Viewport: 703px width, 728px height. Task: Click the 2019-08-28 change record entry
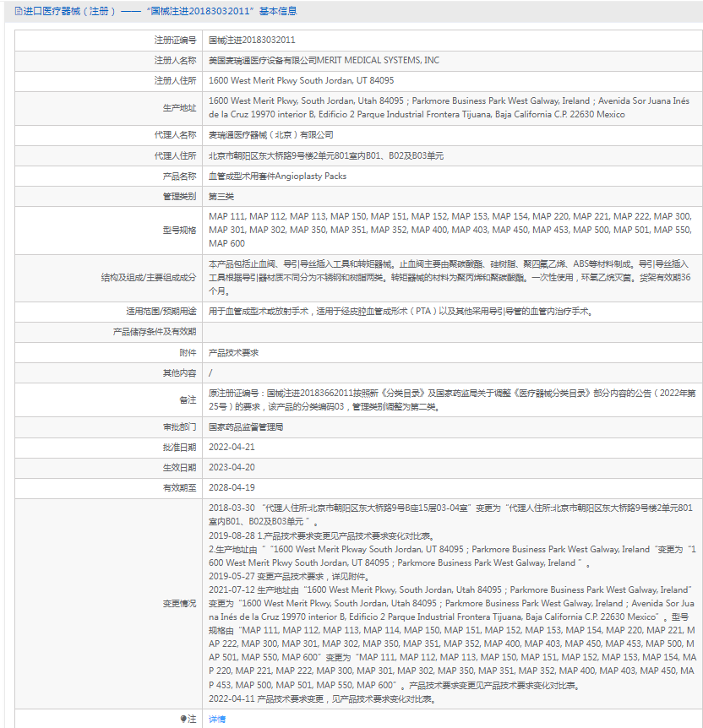pos(452,550)
